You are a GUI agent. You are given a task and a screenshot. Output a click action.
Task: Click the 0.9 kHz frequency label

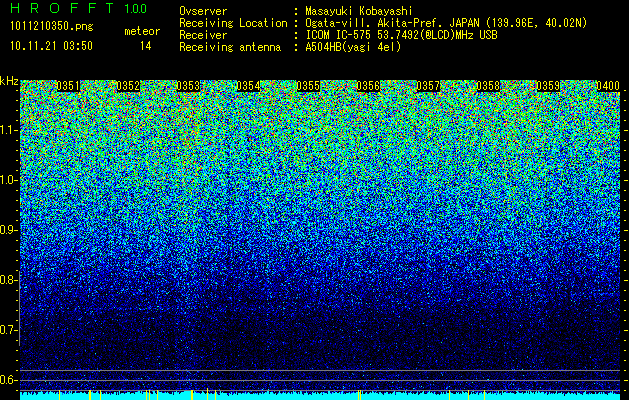(x=8, y=230)
